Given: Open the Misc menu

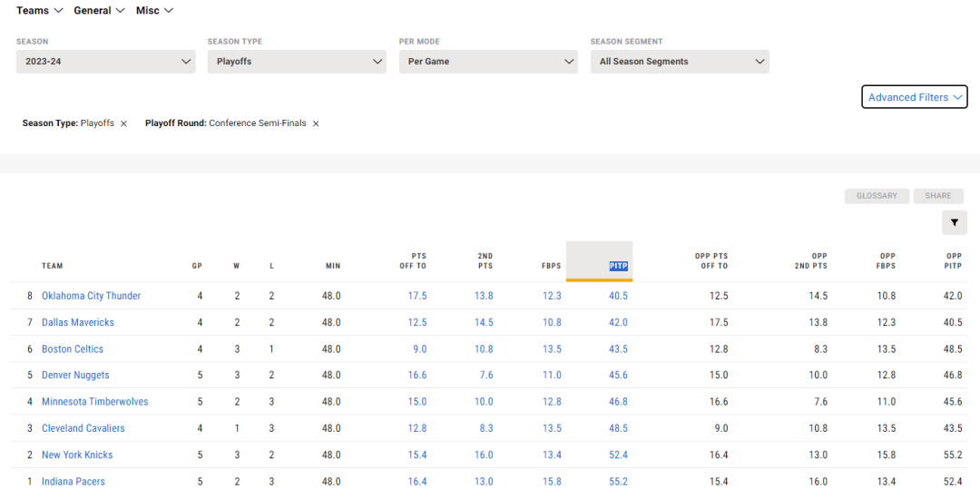Looking at the screenshot, I should pos(155,11).
